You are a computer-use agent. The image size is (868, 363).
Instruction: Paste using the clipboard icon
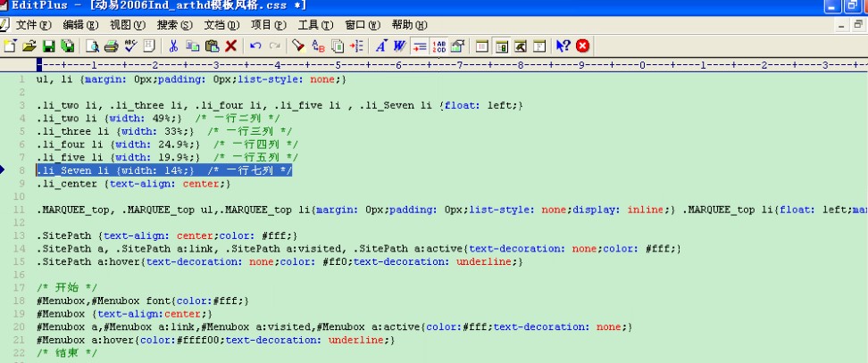(212, 45)
